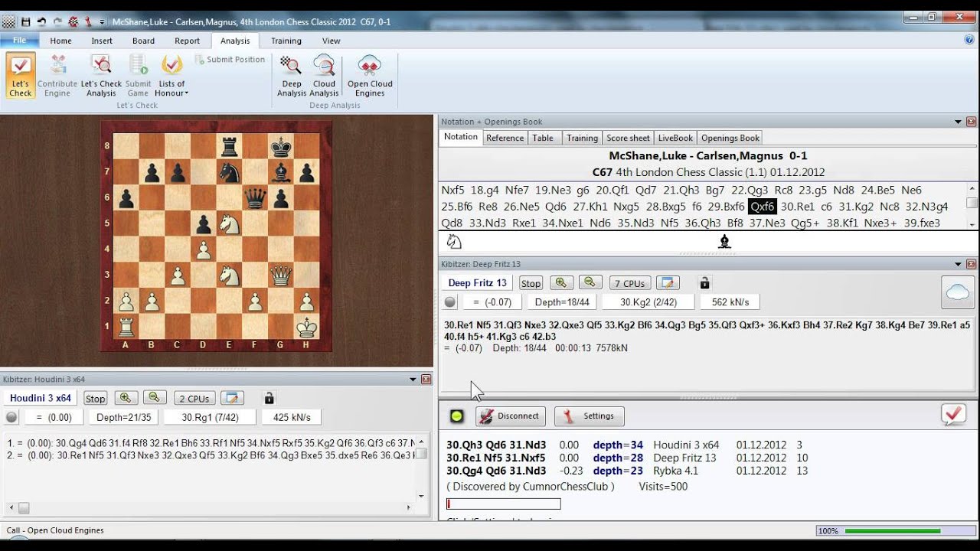Click the Contribute Engine icon
980x551 pixels.
point(57,76)
